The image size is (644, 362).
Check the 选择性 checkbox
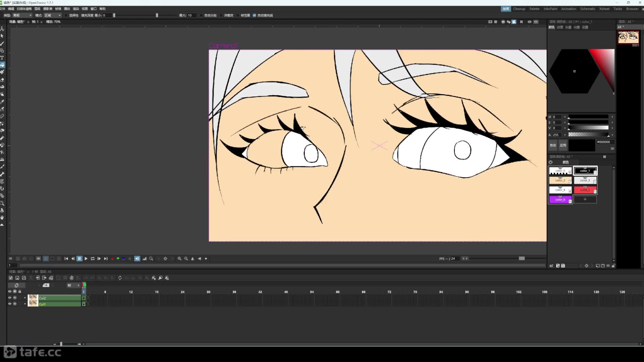66,15
